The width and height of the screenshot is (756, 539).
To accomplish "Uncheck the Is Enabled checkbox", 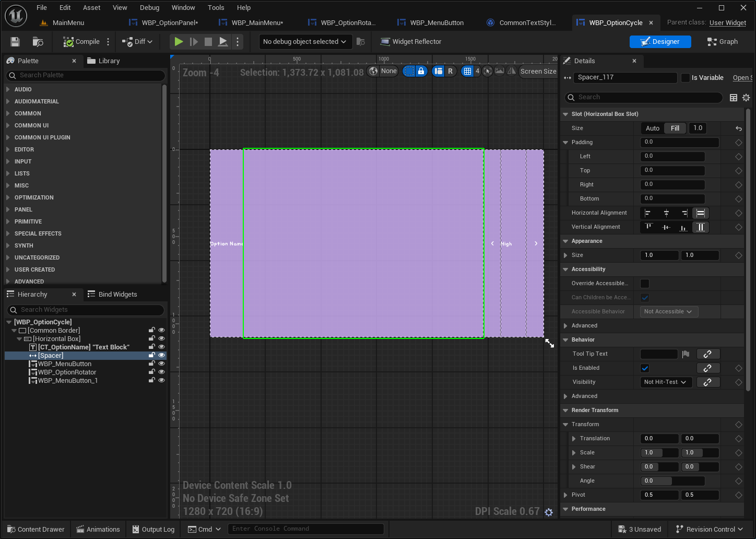I will (645, 368).
